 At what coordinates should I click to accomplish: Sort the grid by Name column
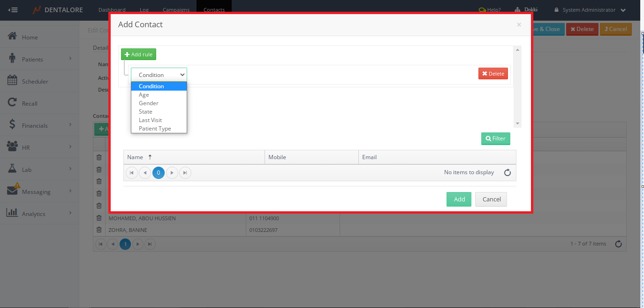136,157
